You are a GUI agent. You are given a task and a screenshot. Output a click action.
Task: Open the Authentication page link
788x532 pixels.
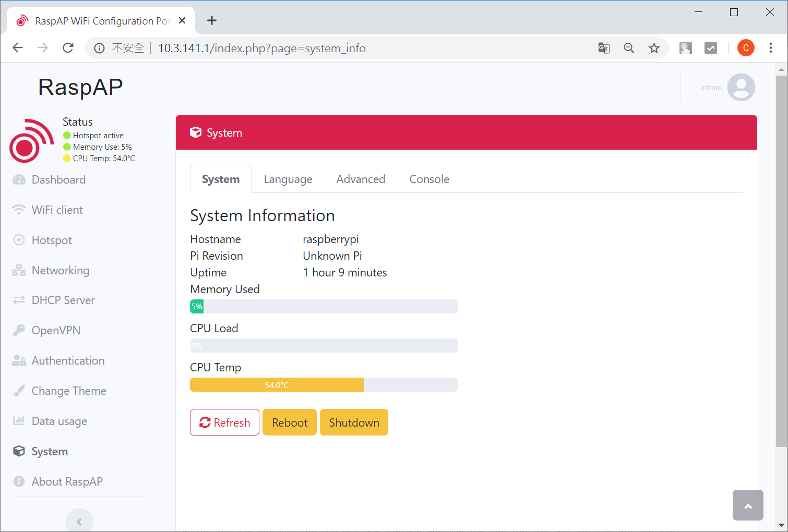click(x=68, y=360)
